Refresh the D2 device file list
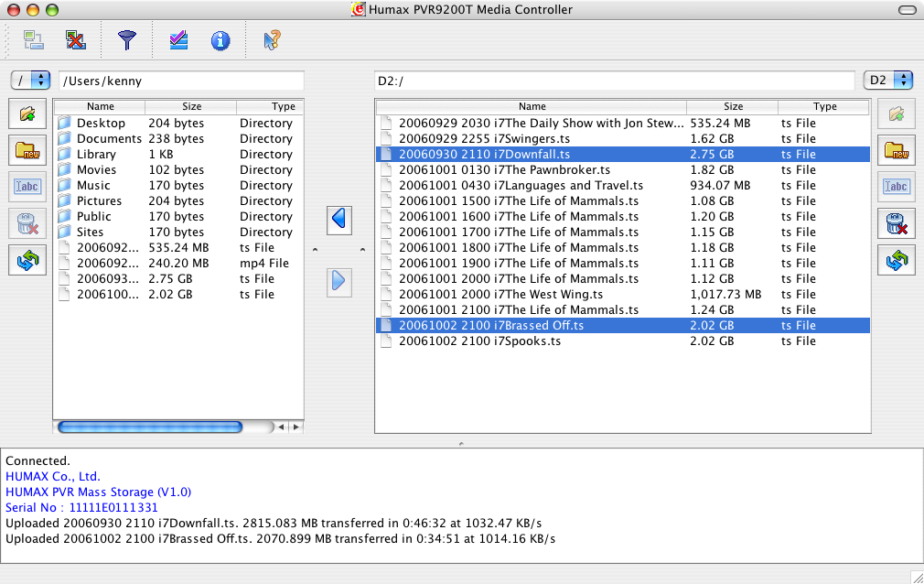The height and width of the screenshot is (584, 924). click(897, 260)
